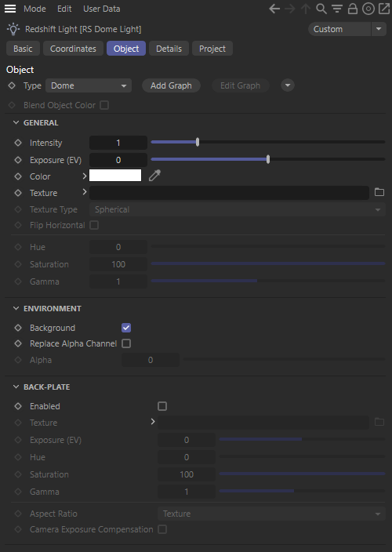The width and height of the screenshot is (392, 552).
Task: Open the search magnifier icon
Action: (x=321, y=9)
